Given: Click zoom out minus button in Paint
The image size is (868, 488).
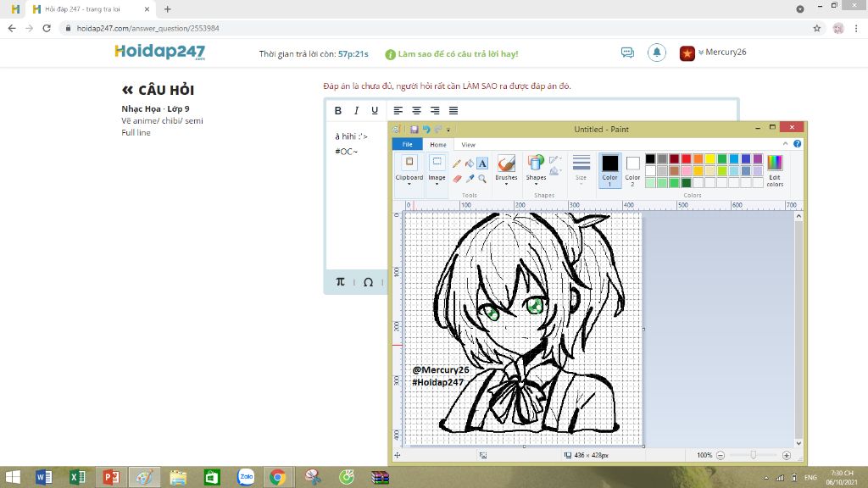Looking at the screenshot, I should [721, 455].
